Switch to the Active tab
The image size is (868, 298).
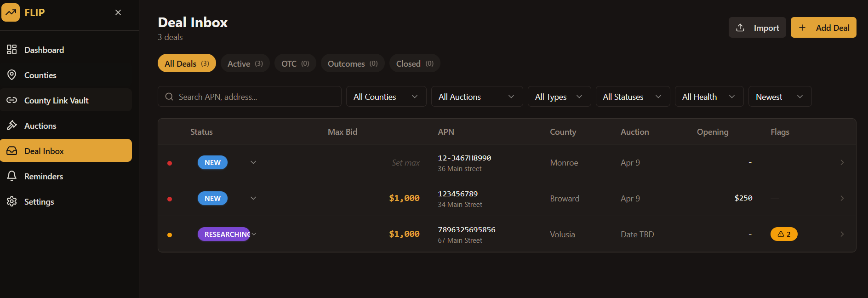245,63
